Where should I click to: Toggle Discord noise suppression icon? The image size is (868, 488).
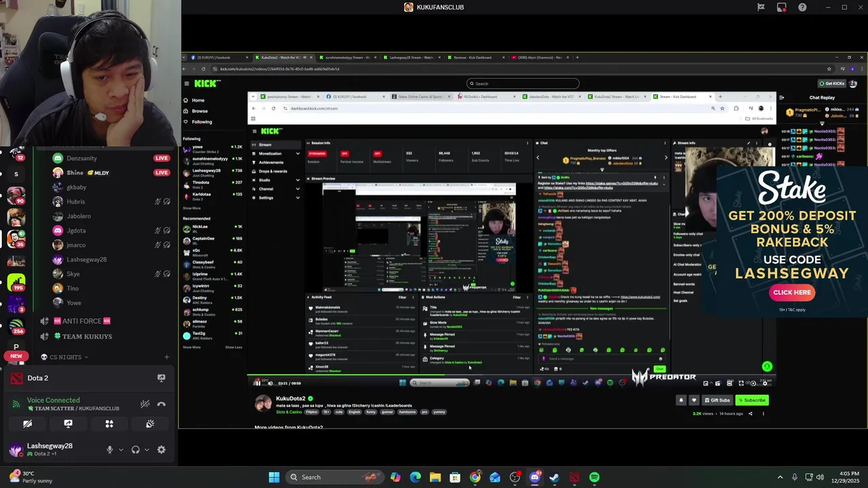(144, 404)
